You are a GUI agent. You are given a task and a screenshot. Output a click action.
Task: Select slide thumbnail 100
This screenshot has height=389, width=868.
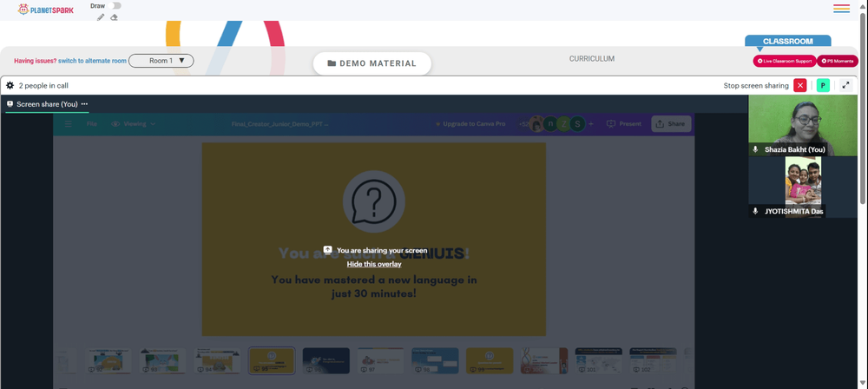pos(544,360)
